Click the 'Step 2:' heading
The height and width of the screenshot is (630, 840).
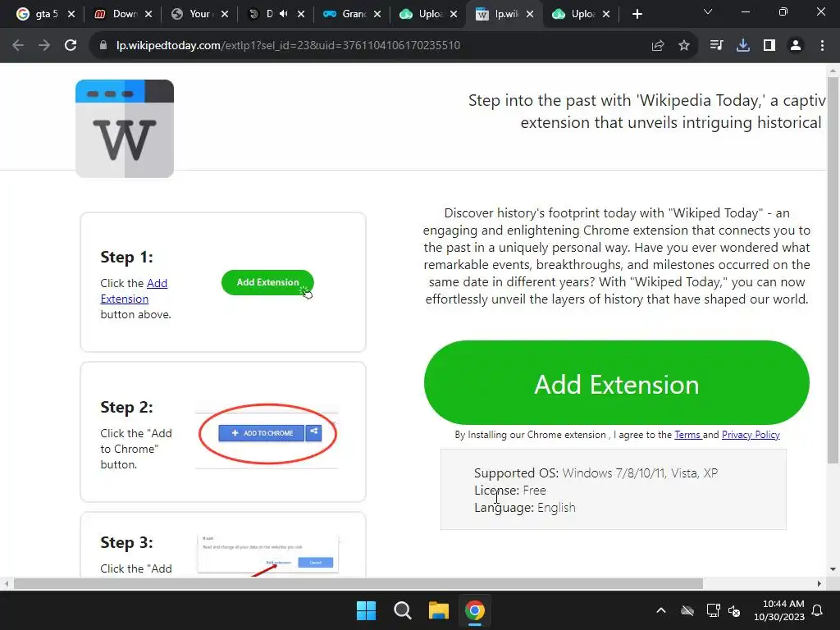tap(126, 407)
